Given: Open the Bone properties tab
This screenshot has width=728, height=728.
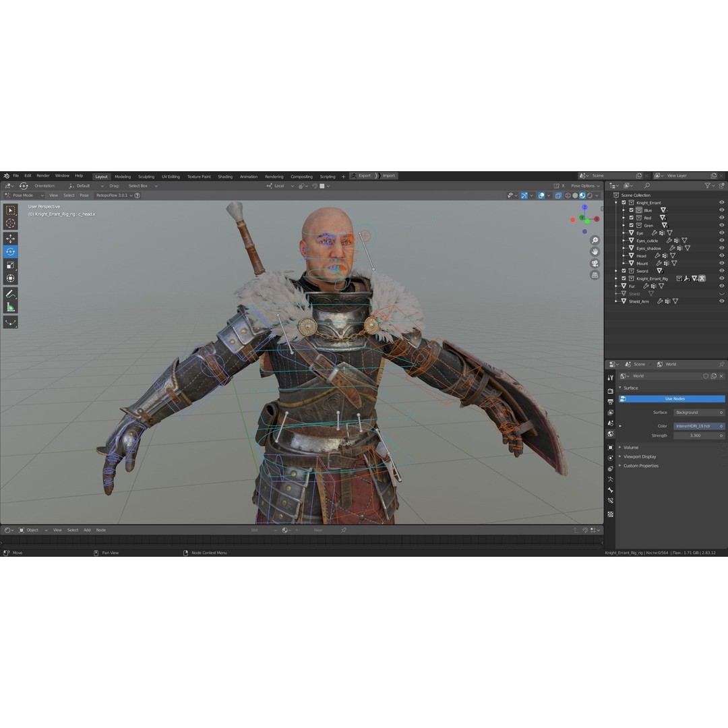Looking at the screenshot, I should (611, 490).
